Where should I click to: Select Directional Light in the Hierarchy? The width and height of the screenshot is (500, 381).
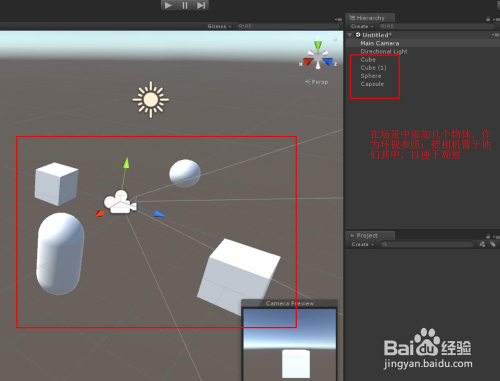[x=384, y=51]
